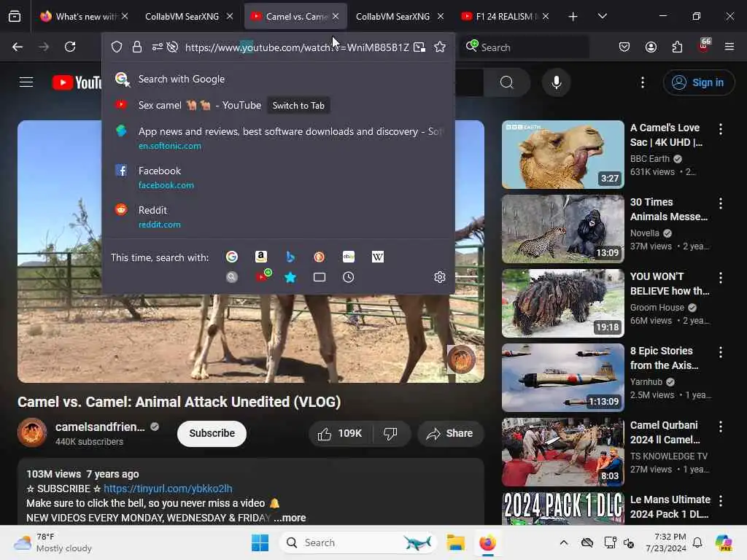The width and height of the screenshot is (747, 560).
Task: Open A Camel's Love Sac video thumbnail
Action: point(562,155)
